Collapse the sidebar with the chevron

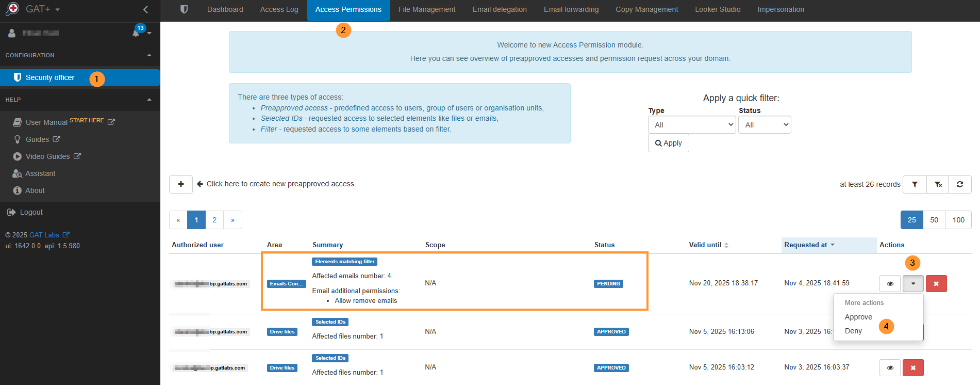coord(146,9)
